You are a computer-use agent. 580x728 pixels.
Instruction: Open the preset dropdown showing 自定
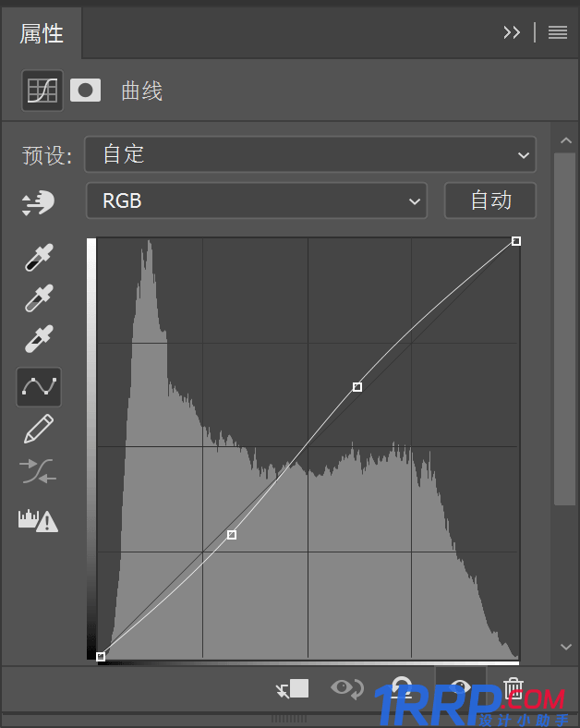(310, 154)
